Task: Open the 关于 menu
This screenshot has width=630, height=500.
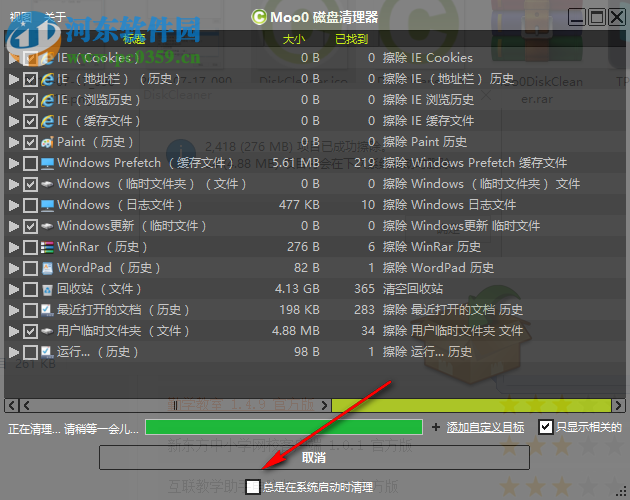Action: 55,17
